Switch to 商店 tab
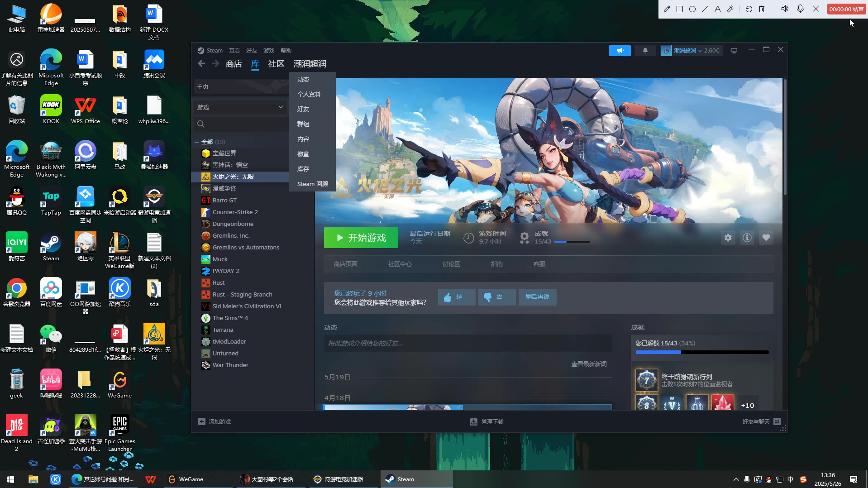This screenshot has height=488, width=868. pyautogui.click(x=234, y=64)
